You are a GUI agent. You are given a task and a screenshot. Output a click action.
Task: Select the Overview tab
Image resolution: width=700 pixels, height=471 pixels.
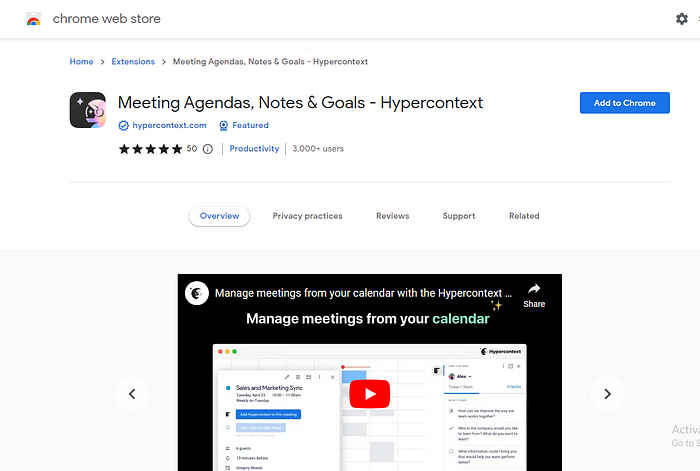[219, 216]
